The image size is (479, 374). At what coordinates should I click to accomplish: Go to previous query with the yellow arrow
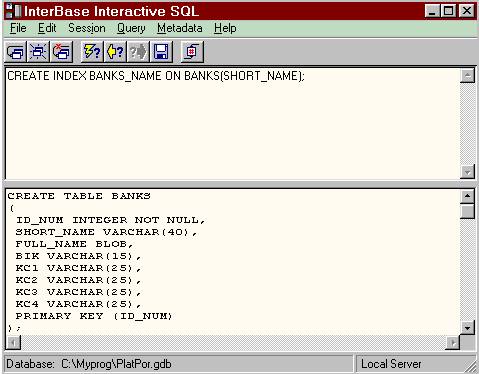[x=115, y=52]
